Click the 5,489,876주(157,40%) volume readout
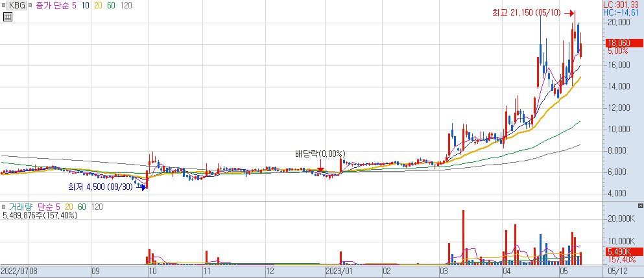Screen dimensions: 644x278 tap(40, 214)
